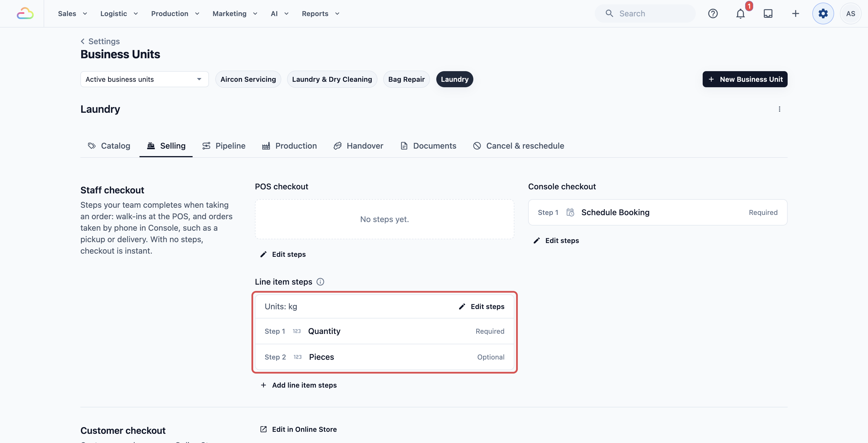Expand the Logistic menu
The image size is (868, 443).
point(119,13)
